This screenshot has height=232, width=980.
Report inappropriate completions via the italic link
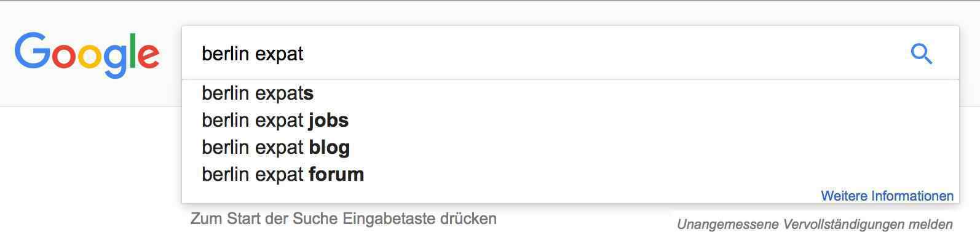click(x=815, y=225)
